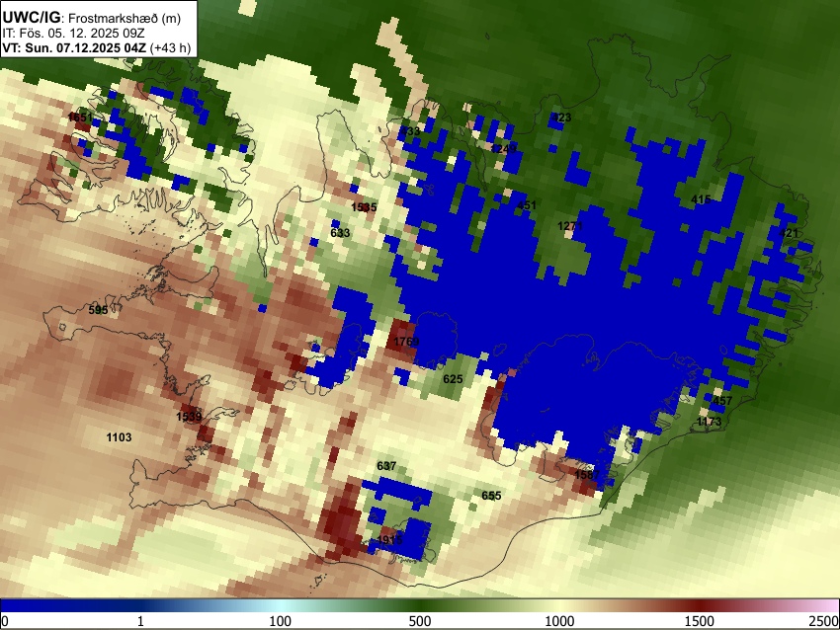This screenshot has height=630, width=840.
Task: Click the 1000 tick label on the color scale
Action: pyautogui.click(x=559, y=621)
